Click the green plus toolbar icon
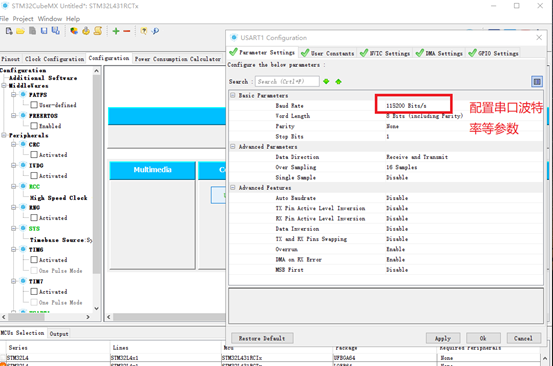The width and height of the screenshot is (553, 366). tap(116, 31)
